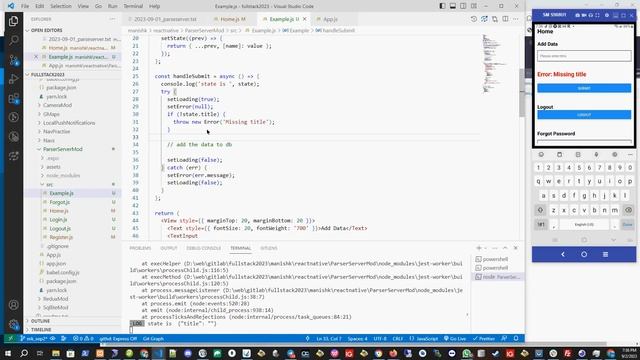Switch to the PROBLEMS panel tab
Image resolution: width=640 pixels, height=360 pixels.
[x=140, y=248]
